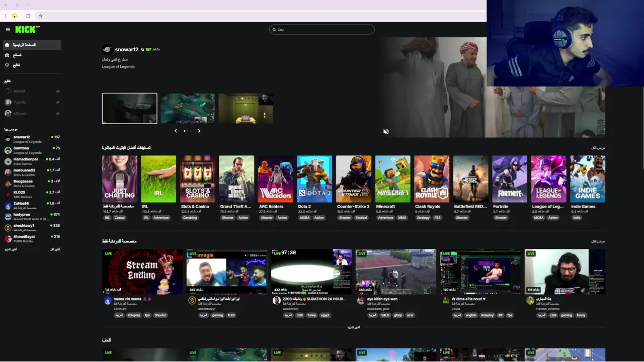This screenshot has height=362, width=644.
Task: Select the third featured stream thumbnail
Action: [246, 108]
